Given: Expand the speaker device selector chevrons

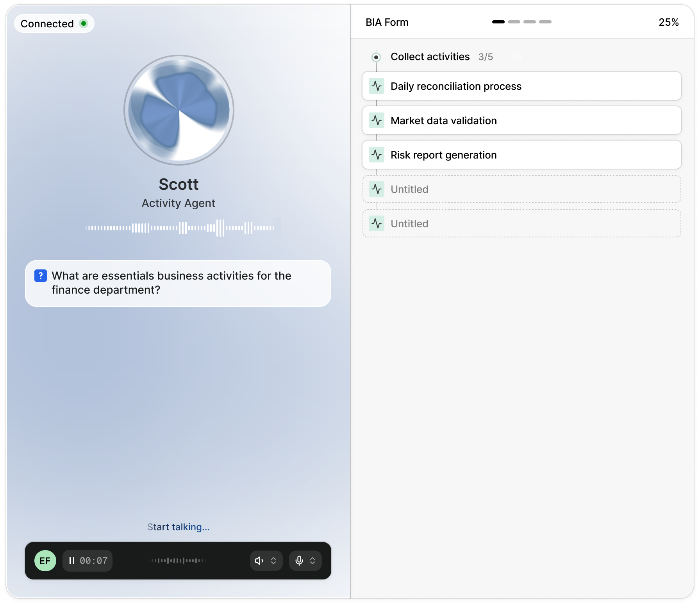Looking at the screenshot, I should 273,561.
